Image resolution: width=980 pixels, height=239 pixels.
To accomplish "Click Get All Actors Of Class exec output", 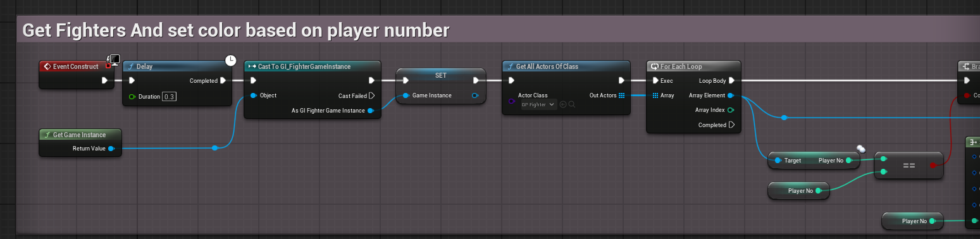I will click(622, 80).
